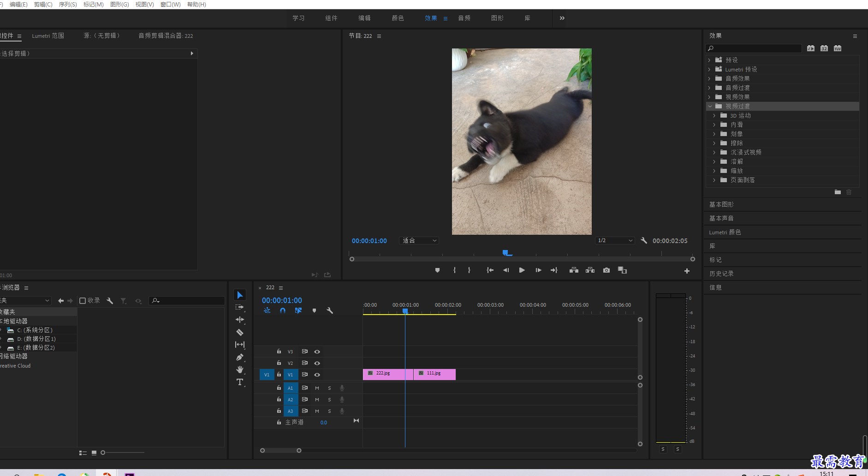The height and width of the screenshot is (476, 868).
Task: Expand the 视频效果 folder
Action: click(709, 97)
